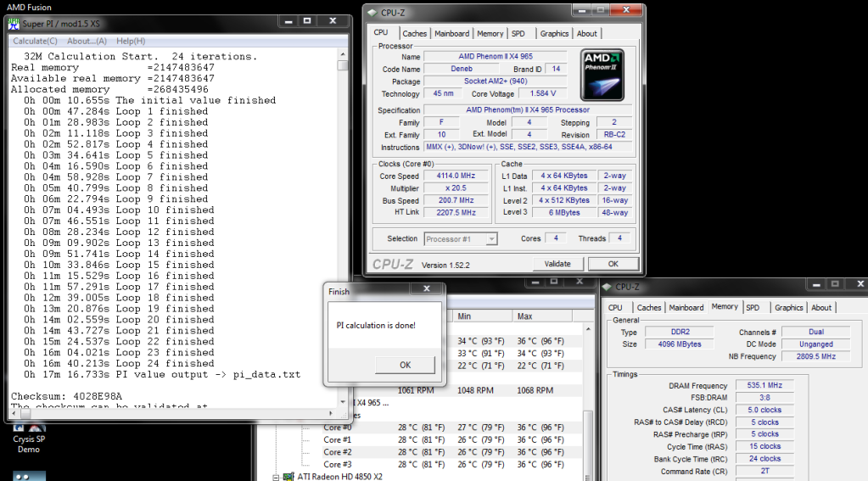Open the AMD Fusion desktop shortcut
This screenshot has width=868, height=481.
click(x=28, y=7)
